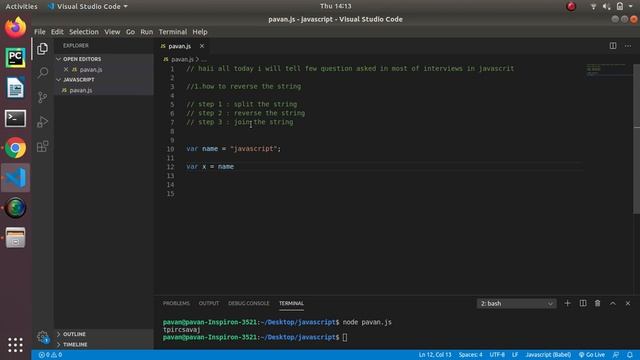Switch to the Output panel tab
The image size is (640, 360).
(x=209, y=303)
